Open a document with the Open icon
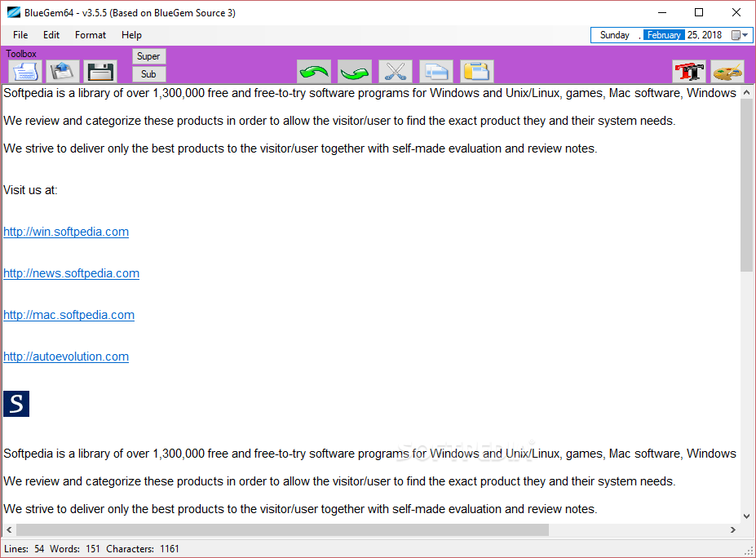 point(63,72)
